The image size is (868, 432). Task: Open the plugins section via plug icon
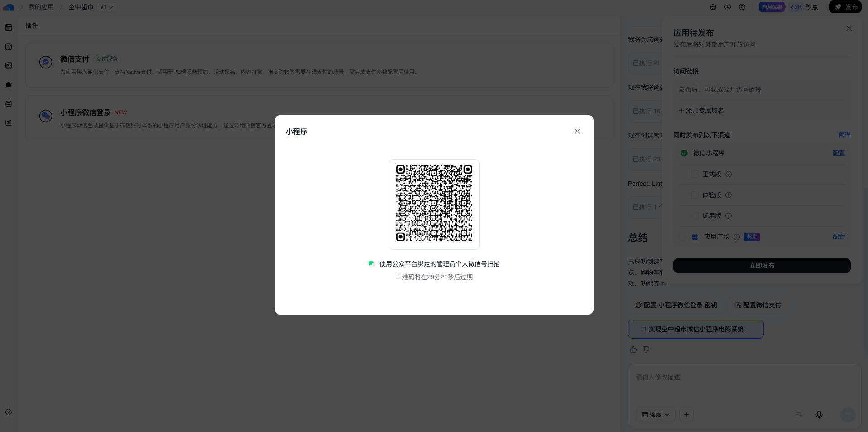point(9,85)
